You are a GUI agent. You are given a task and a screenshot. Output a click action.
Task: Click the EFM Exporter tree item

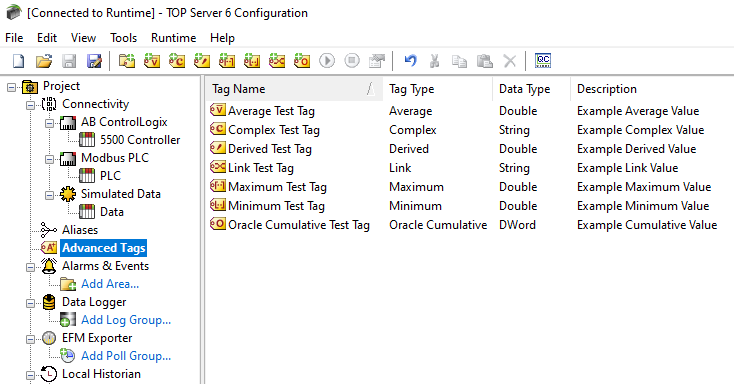coord(97,338)
